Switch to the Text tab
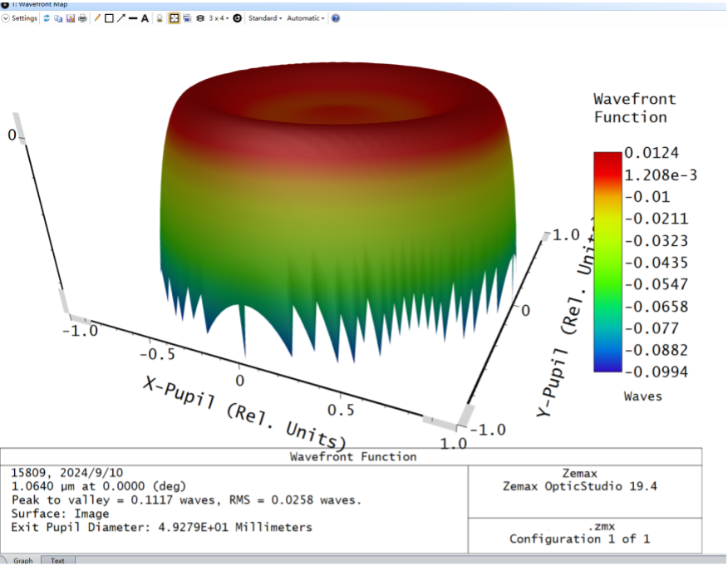The height and width of the screenshot is (566, 728). (x=57, y=560)
